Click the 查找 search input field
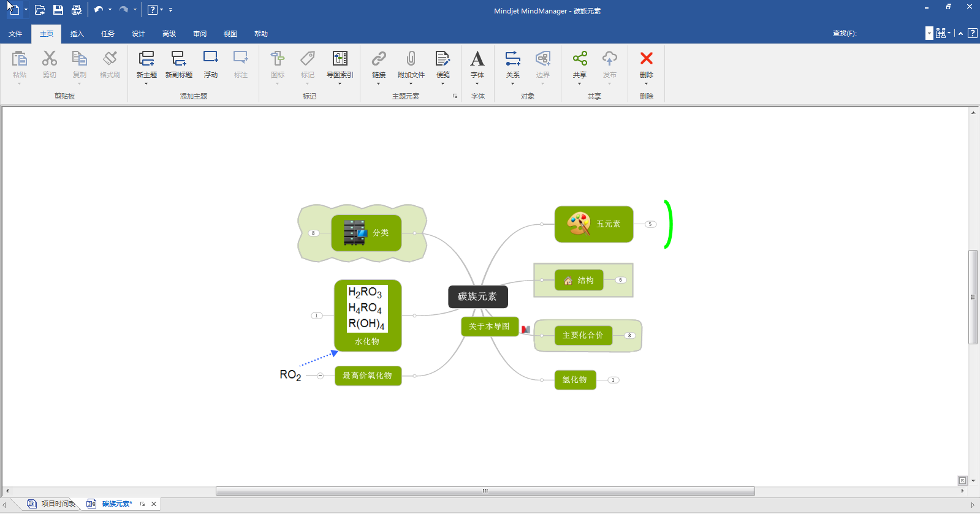980x514 pixels. [891, 33]
